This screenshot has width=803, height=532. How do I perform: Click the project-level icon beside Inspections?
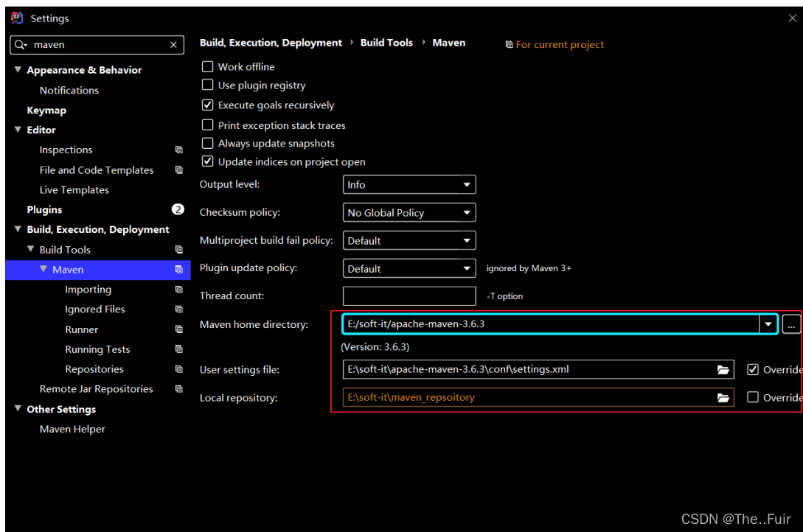coord(178,150)
